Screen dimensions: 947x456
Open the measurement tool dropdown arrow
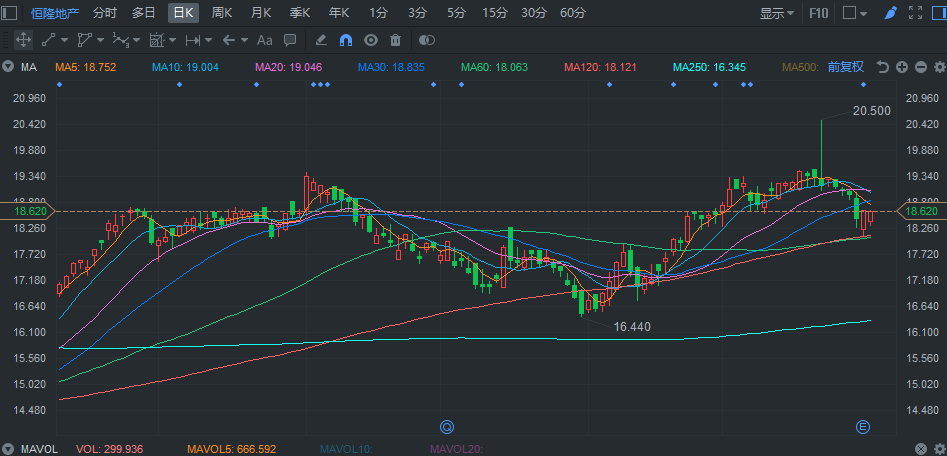pyautogui.click(x=173, y=40)
